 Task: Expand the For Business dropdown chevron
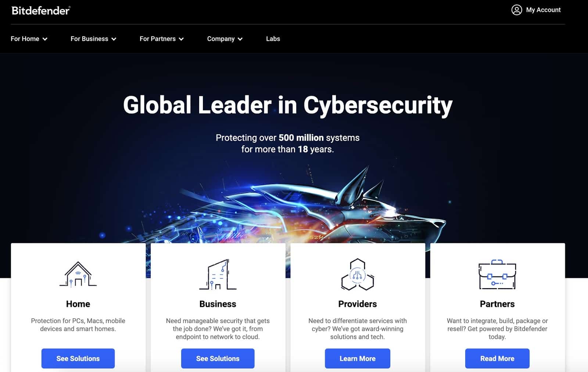pyautogui.click(x=114, y=39)
